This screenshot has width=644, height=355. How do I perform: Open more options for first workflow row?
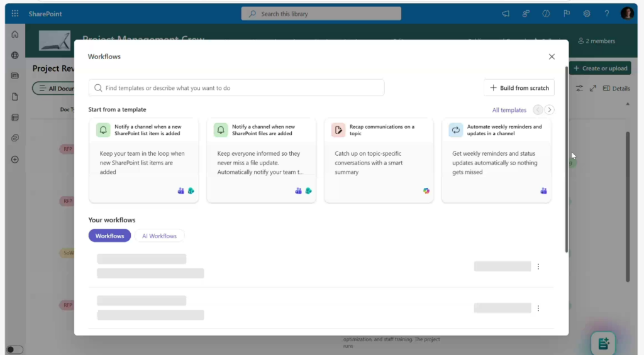(x=538, y=266)
